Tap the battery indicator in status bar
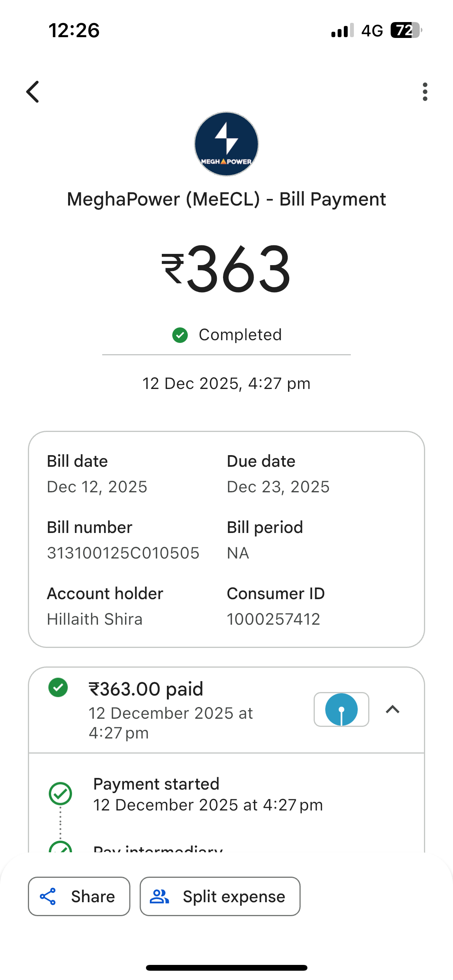This screenshot has height=980, width=453. pyautogui.click(x=405, y=30)
